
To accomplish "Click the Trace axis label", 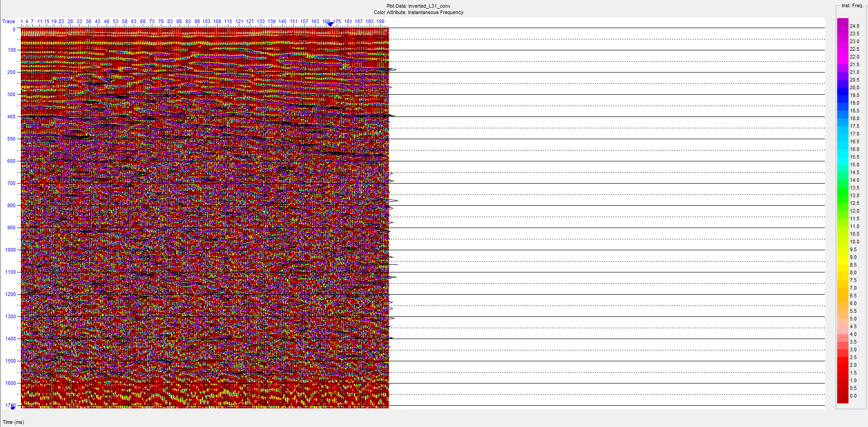I will click(x=9, y=21).
